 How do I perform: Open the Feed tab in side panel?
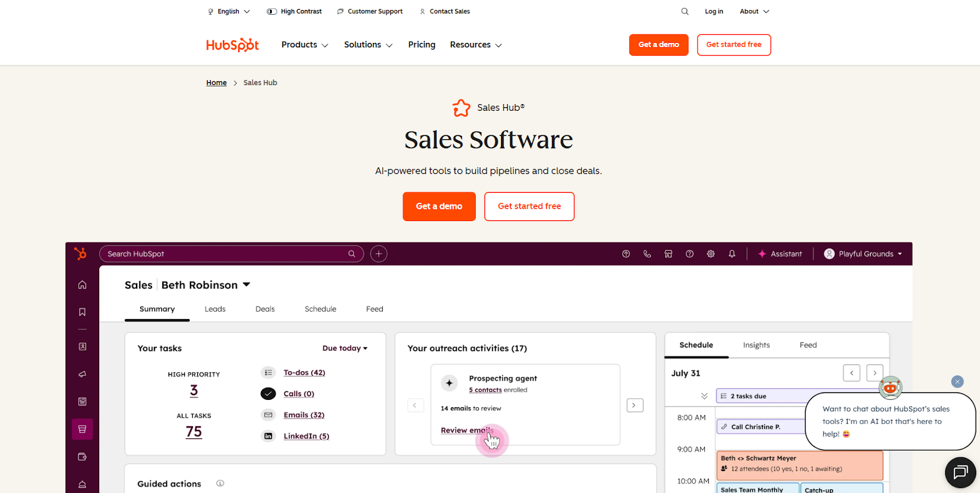click(808, 345)
